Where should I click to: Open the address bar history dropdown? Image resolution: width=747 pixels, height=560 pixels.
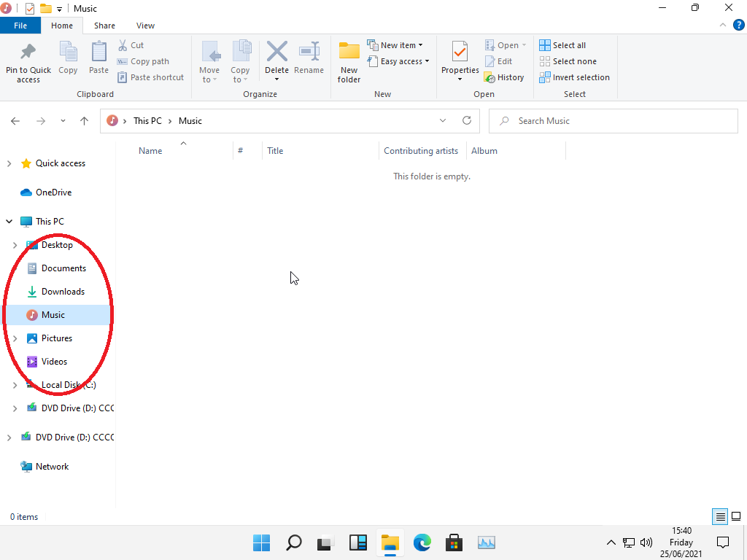[443, 121]
